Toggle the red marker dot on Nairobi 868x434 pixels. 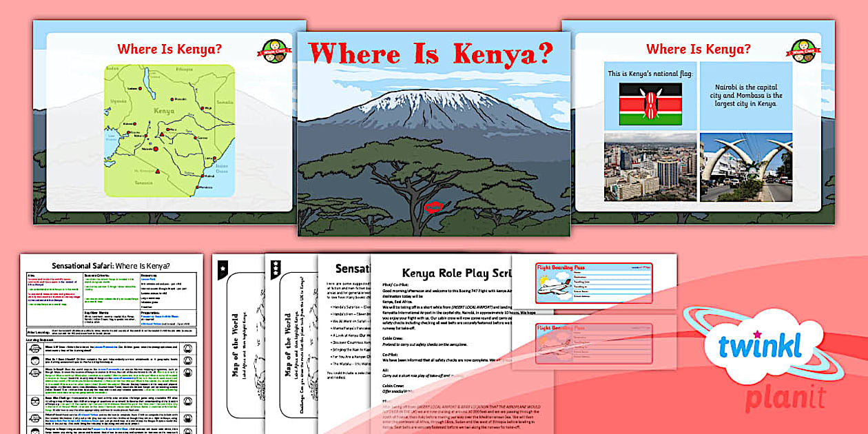click(156, 149)
